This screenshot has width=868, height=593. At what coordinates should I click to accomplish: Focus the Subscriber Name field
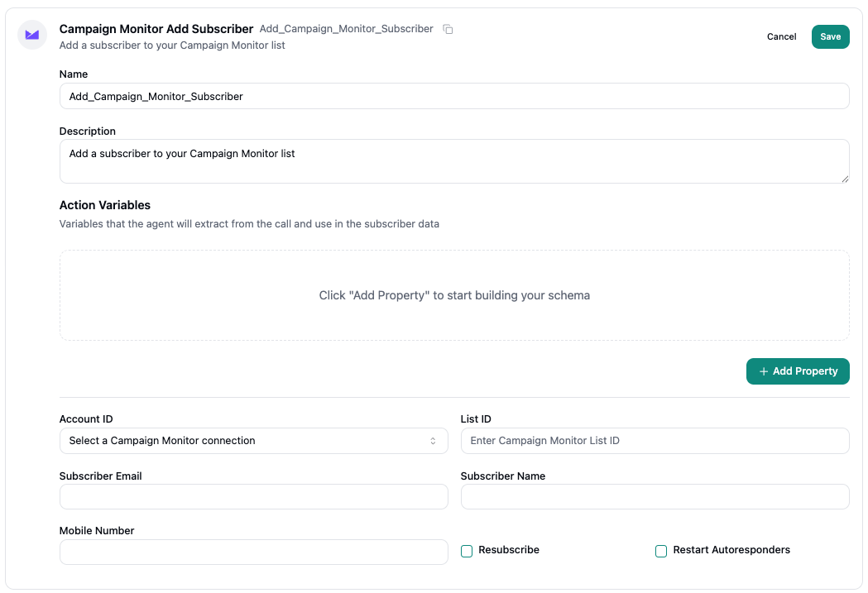pyautogui.click(x=655, y=497)
